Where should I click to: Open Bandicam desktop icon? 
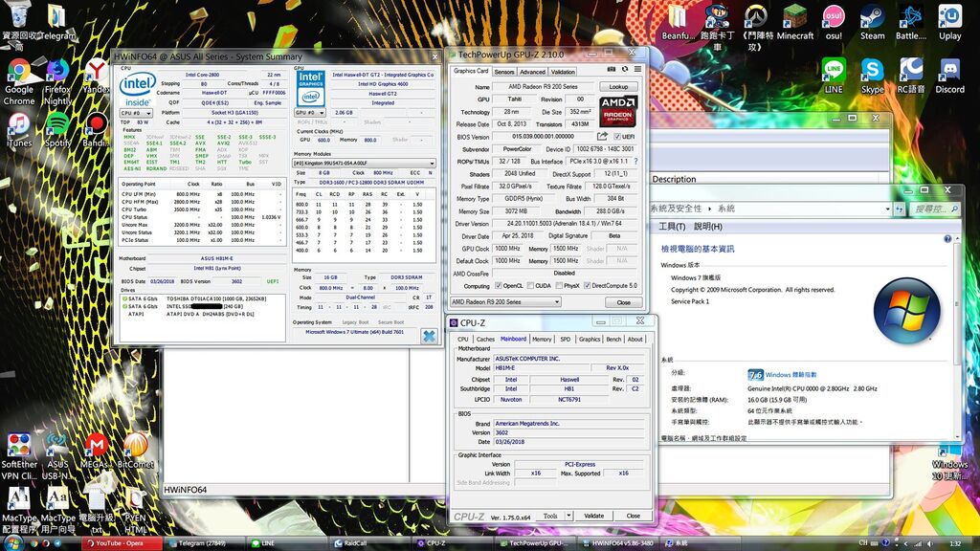[x=96, y=130]
